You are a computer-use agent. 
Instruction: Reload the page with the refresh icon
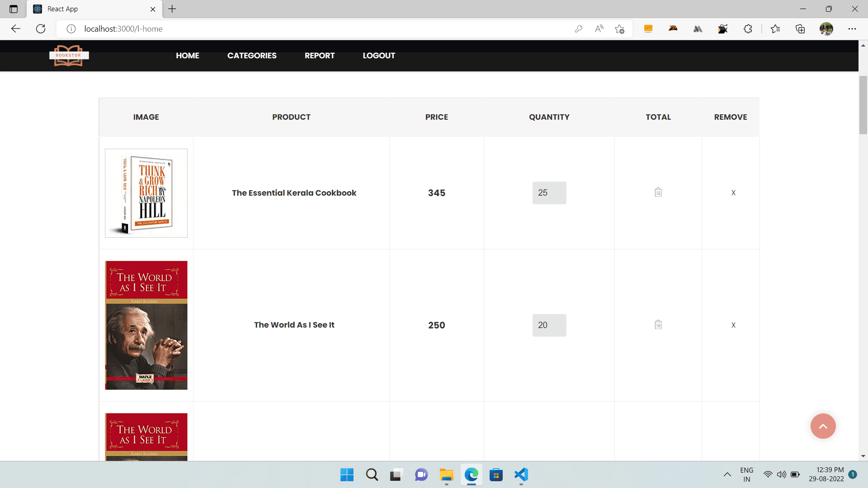(41, 29)
